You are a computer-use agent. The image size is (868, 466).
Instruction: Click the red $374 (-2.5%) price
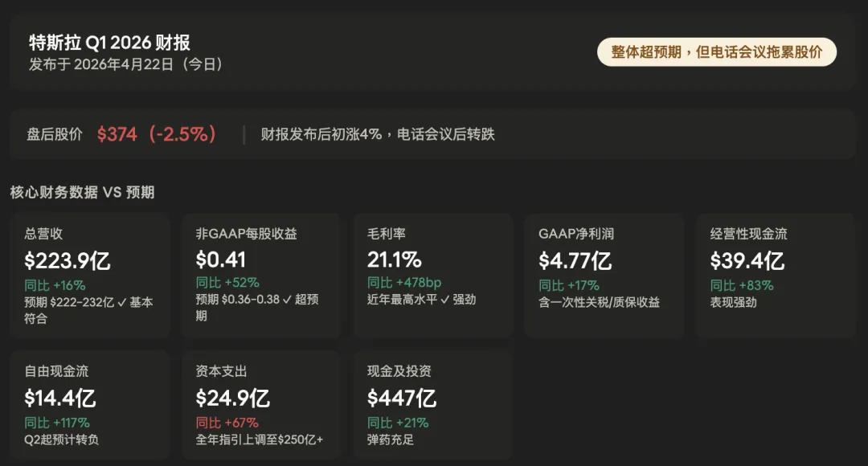click(x=156, y=134)
